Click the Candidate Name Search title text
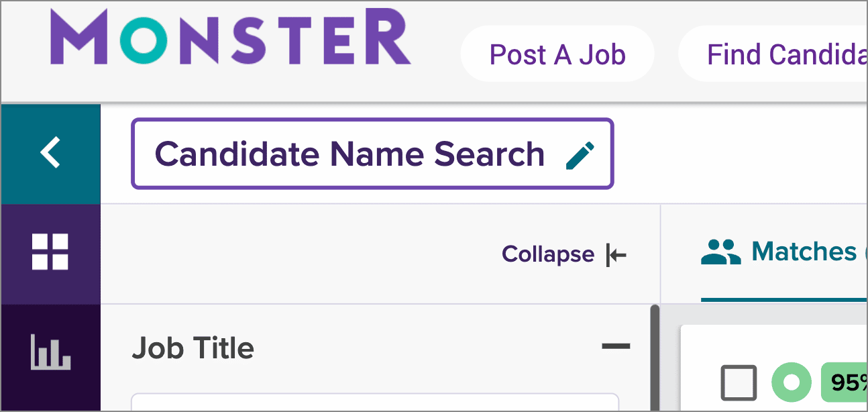Image resolution: width=868 pixels, height=412 pixels. click(x=349, y=154)
